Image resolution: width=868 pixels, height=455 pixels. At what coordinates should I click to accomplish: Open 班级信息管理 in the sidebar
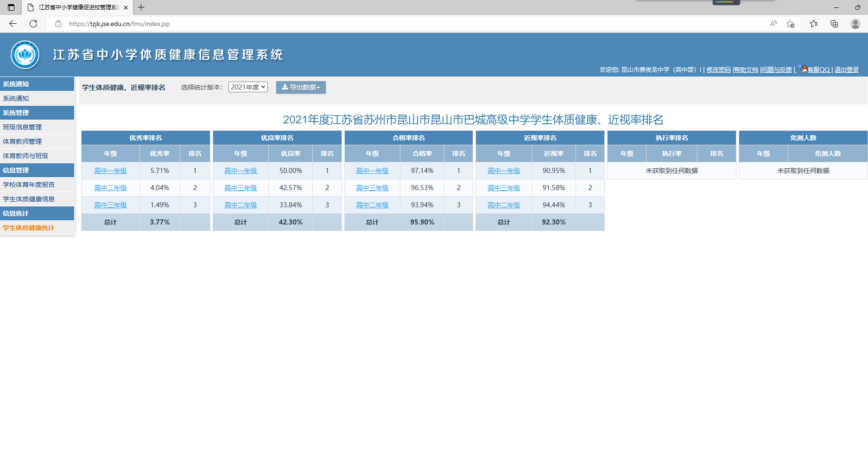coord(37,127)
